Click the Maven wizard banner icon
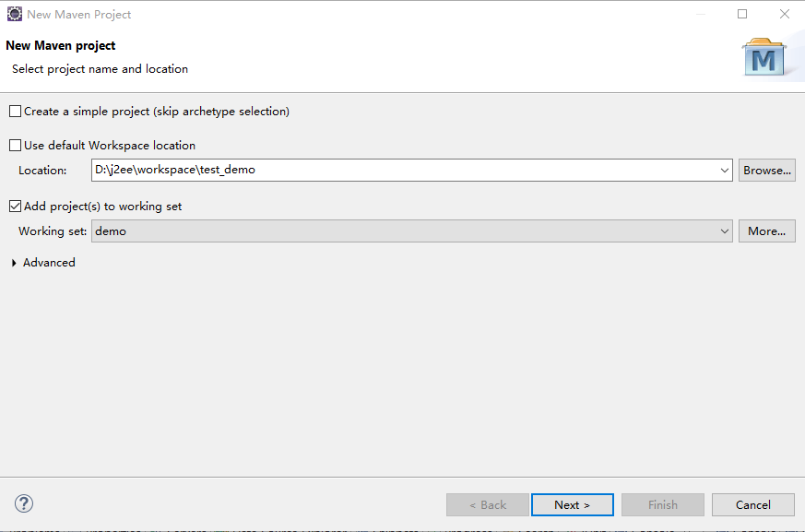 764,57
